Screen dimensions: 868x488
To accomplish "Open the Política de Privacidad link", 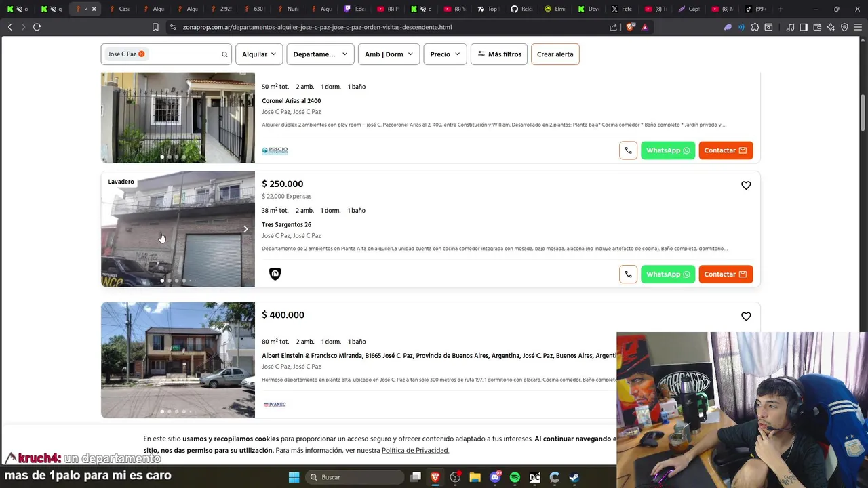I will tap(415, 451).
